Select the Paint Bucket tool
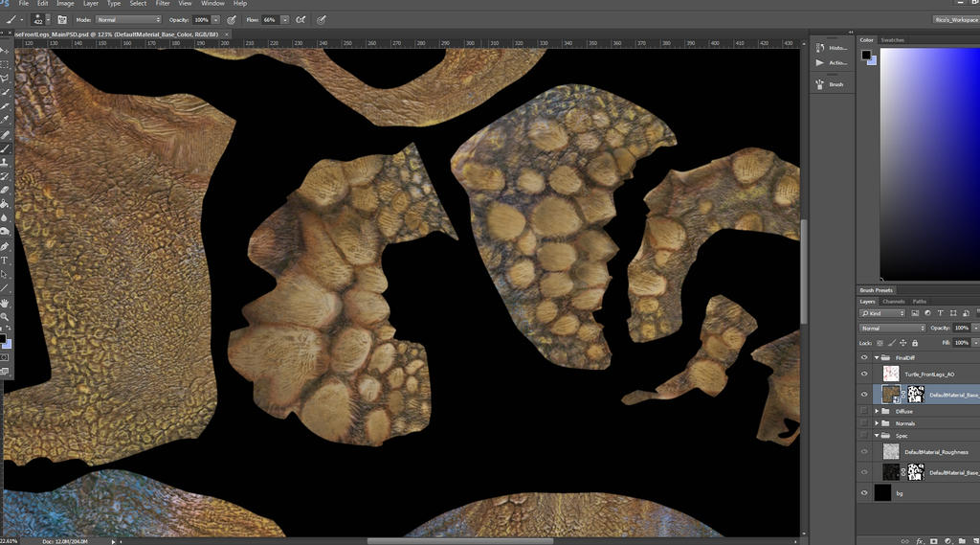This screenshot has height=545, width=980. coord(5,204)
